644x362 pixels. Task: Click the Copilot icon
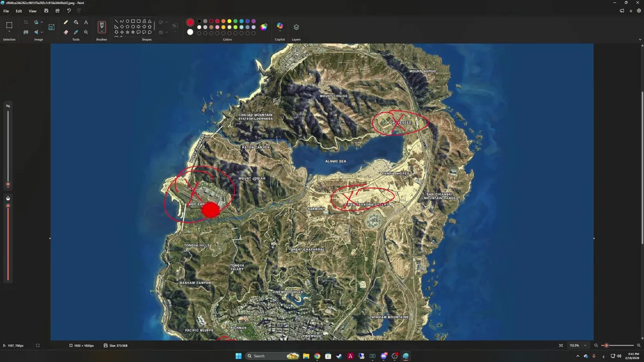pyautogui.click(x=280, y=26)
